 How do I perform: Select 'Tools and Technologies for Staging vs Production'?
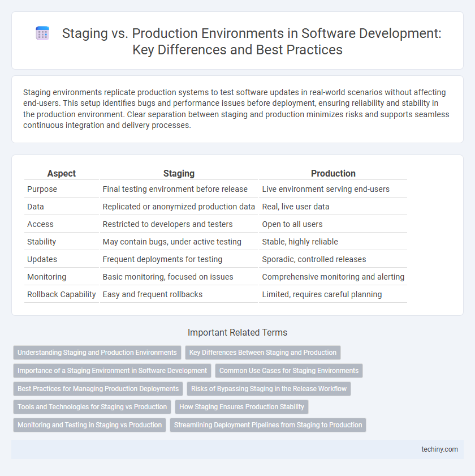92,407
